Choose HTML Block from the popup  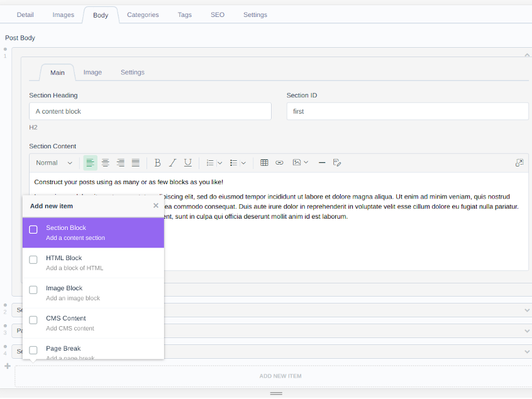point(93,263)
